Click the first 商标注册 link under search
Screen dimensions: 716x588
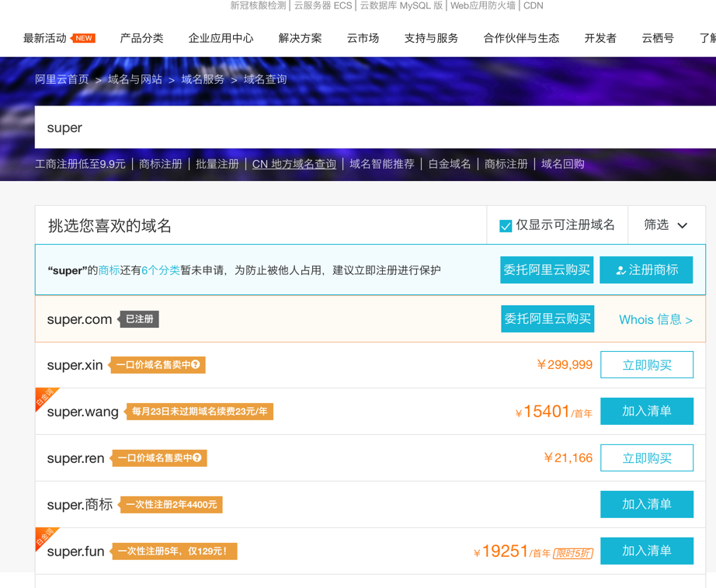pyautogui.click(x=161, y=164)
